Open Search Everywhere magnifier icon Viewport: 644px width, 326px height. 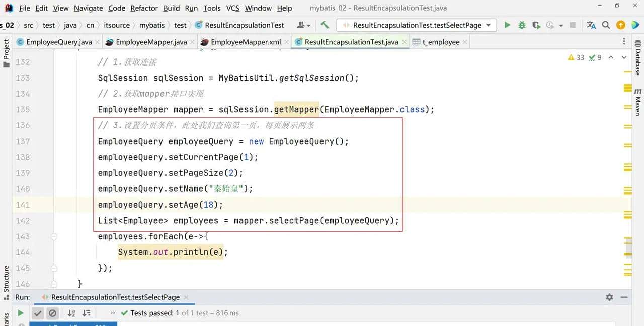point(606,25)
